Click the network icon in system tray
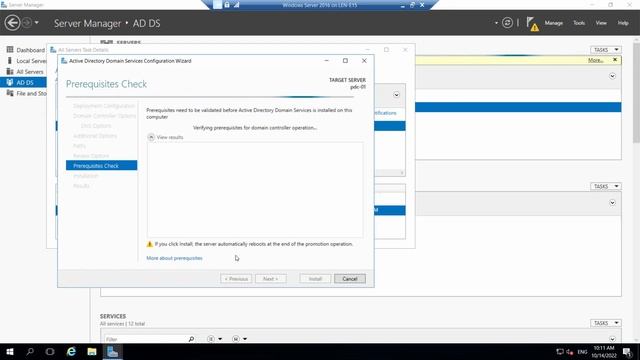 tap(560, 351)
